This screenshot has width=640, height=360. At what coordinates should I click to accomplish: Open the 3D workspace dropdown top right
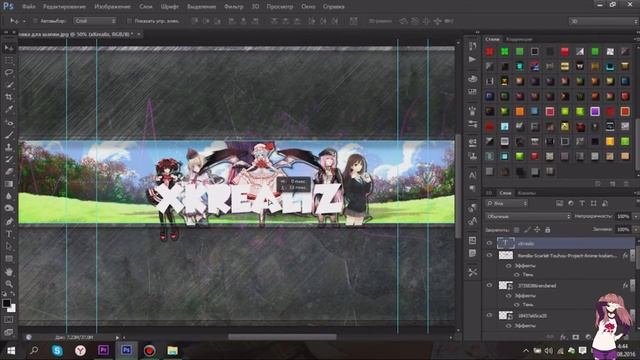(x=603, y=21)
